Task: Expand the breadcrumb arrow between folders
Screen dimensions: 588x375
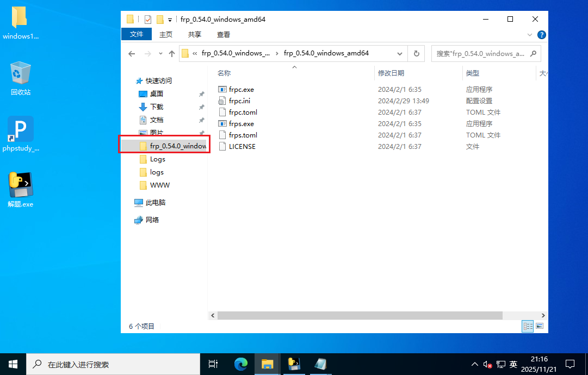Action: click(x=277, y=54)
